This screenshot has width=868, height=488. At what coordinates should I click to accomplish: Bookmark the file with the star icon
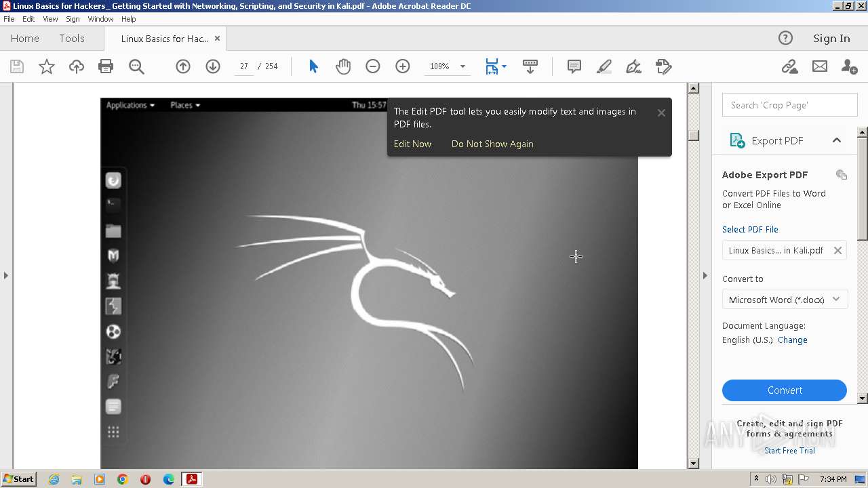tap(47, 66)
